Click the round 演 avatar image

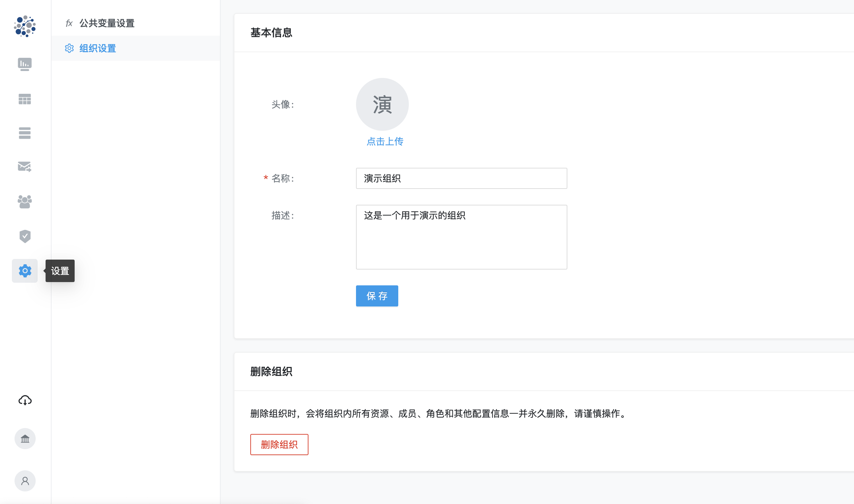(x=382, y=104)
